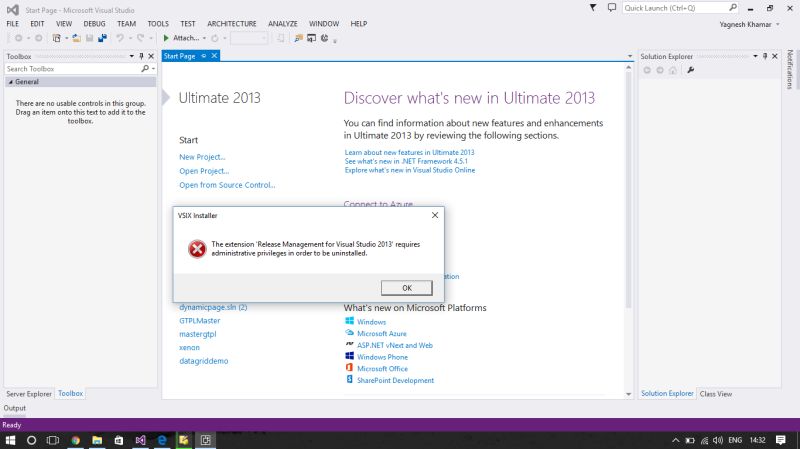Open the document tabs list dropdown
Viewport: 800px width, 449px height.
630,56
